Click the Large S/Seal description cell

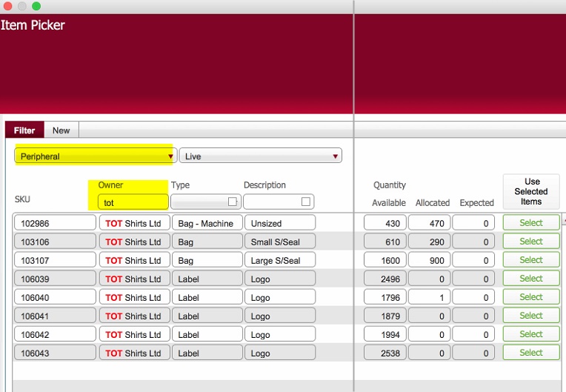279,260
